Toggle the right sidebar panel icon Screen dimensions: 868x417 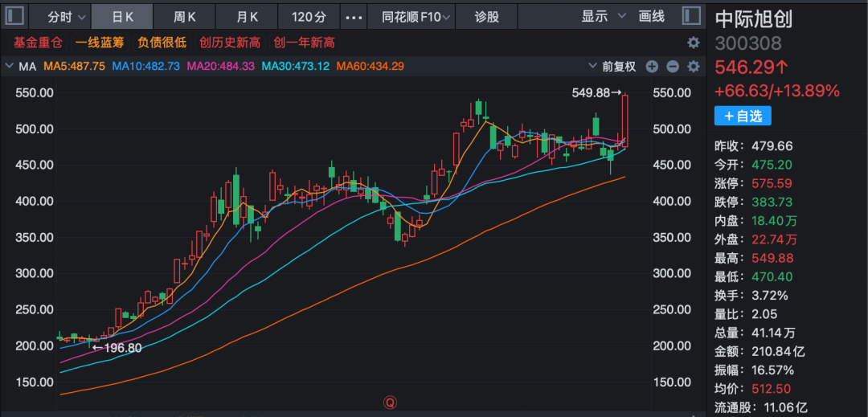691,16
